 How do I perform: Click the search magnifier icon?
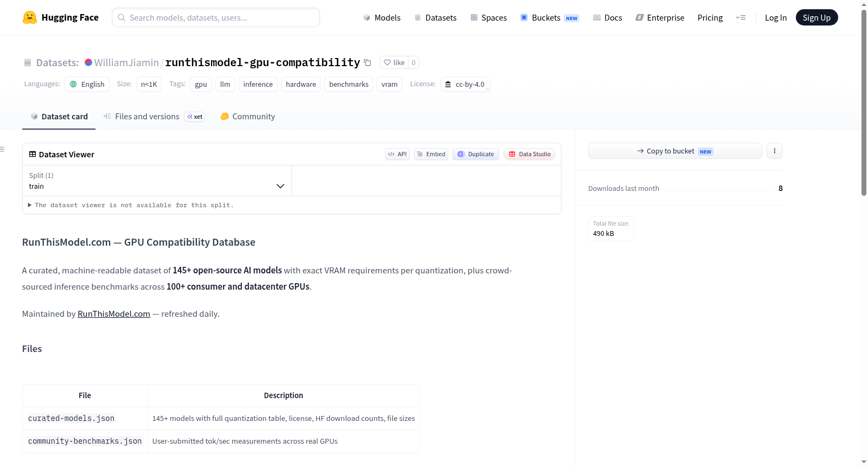122,17
